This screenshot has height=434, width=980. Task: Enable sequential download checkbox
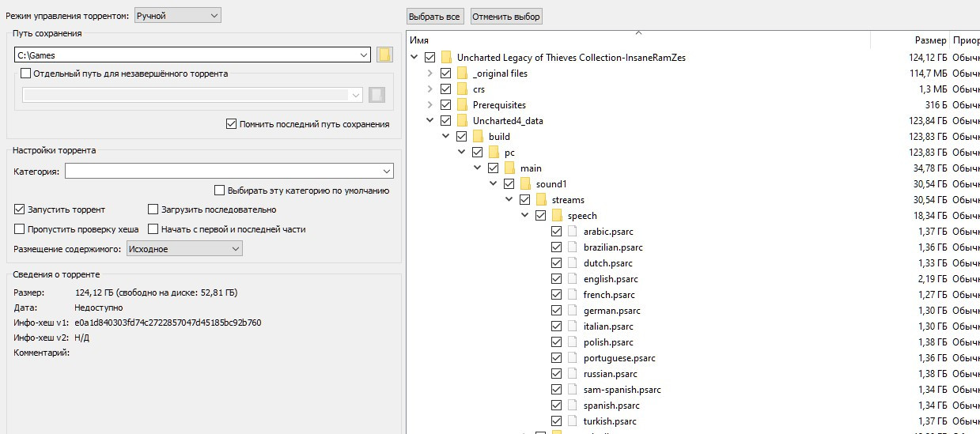(x=153, y=209)
